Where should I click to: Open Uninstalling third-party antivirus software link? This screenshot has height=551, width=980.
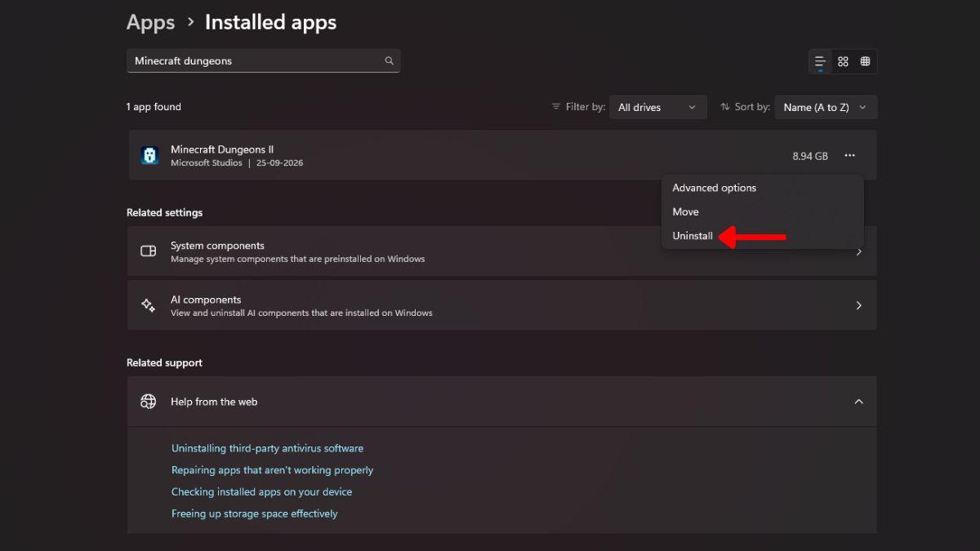[x=267, y=448]
